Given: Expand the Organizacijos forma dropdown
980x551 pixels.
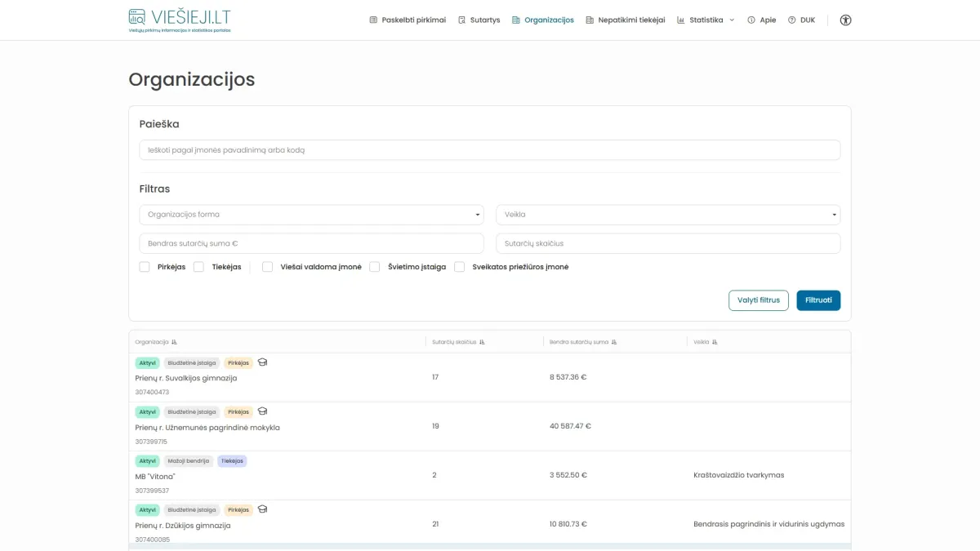Looking at the screenshot, I should click(311, 215).
